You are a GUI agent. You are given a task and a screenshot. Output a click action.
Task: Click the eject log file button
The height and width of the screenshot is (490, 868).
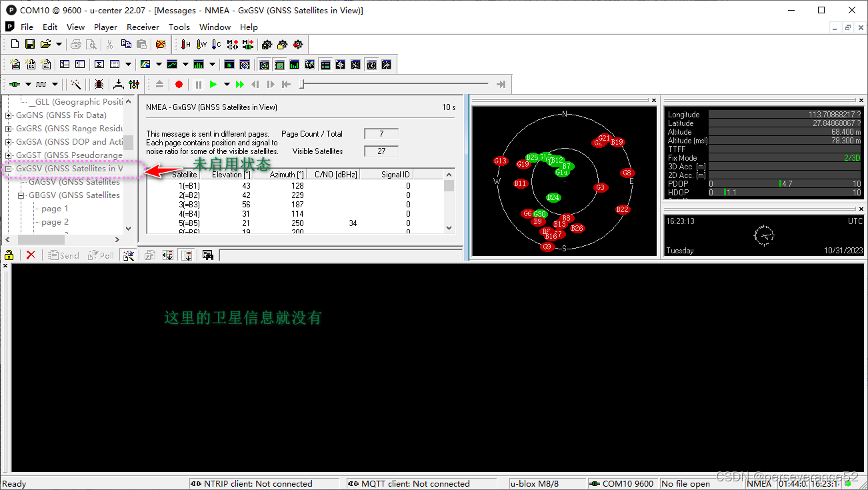coord(159,84)
